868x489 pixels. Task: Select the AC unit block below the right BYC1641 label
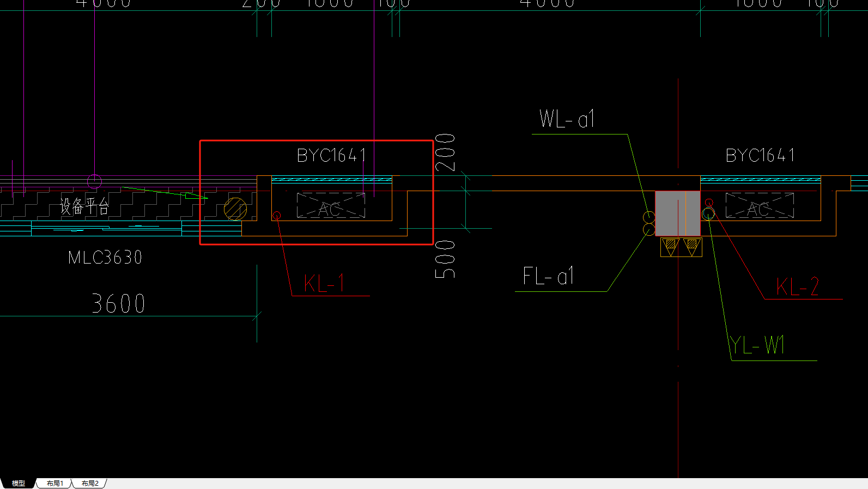(x=760, y=205)
